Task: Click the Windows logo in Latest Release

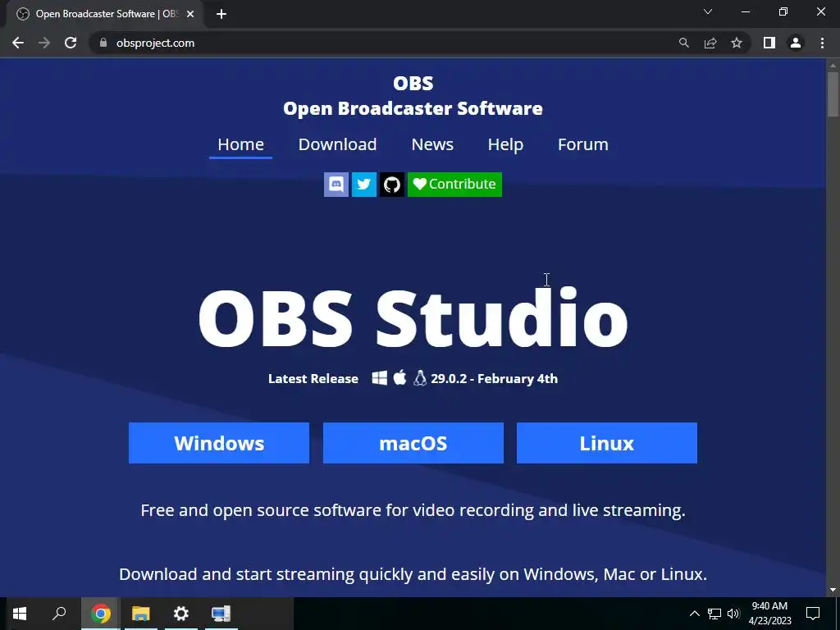Action: pos(380,378)
